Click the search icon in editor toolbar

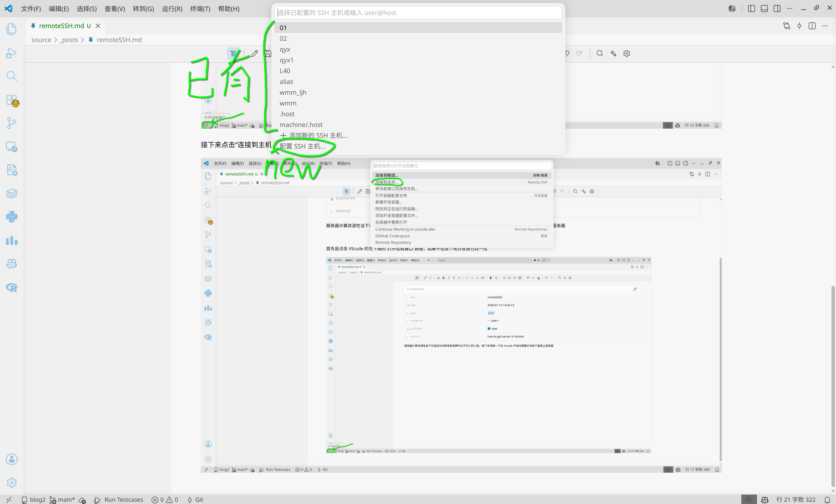point(600,54)
